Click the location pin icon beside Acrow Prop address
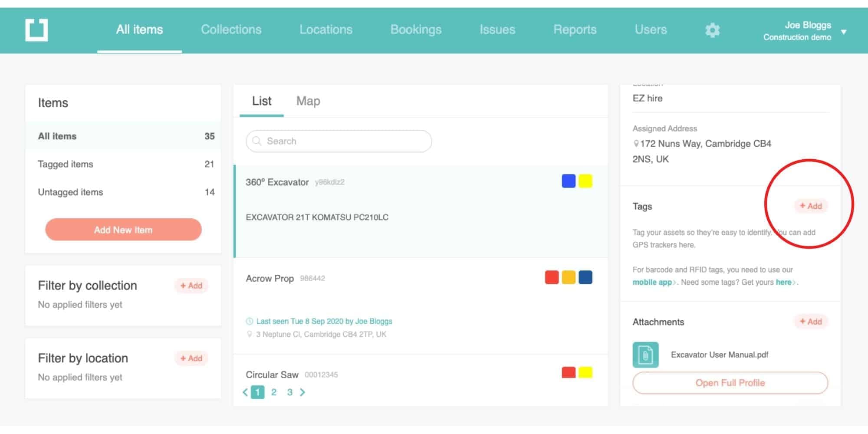The height and width of the screenshot is (434, 868). (250, 334)
